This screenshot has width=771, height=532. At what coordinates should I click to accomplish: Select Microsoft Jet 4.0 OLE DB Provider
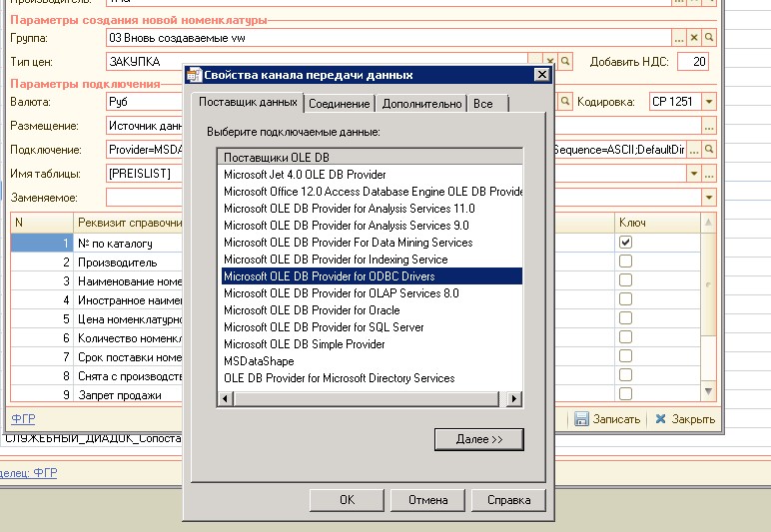pos(372,175)
